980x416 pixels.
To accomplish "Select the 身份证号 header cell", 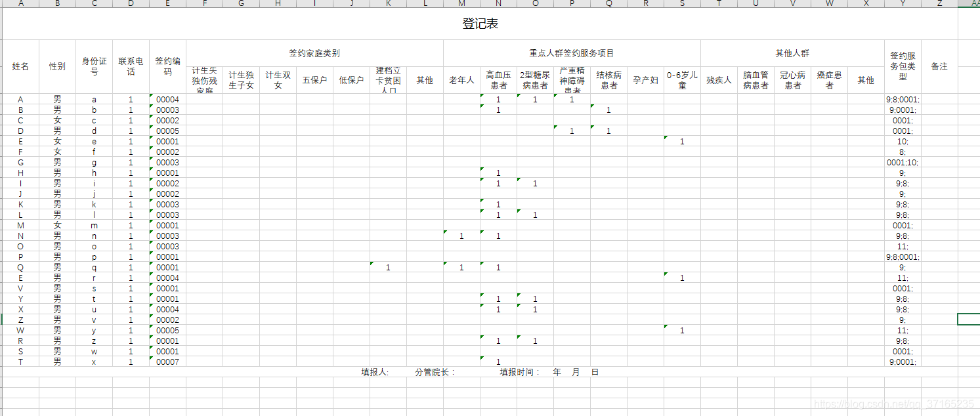I will (94, 66).
